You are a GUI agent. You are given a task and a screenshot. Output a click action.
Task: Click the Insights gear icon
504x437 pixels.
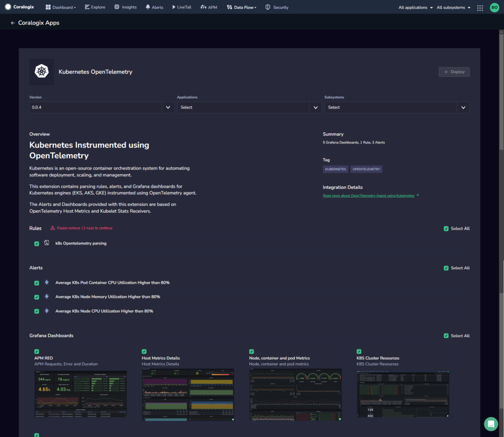point(117,7)
